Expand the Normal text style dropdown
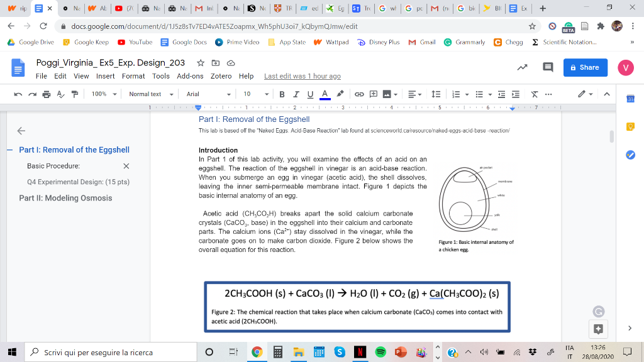644x362 pixels. 150,94
